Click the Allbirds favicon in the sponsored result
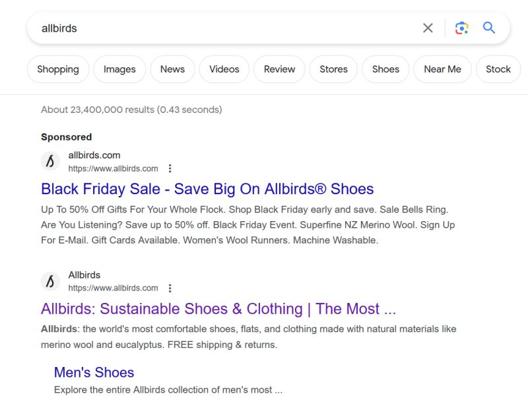This screenshot has height=400, width=528. [50, 161]
